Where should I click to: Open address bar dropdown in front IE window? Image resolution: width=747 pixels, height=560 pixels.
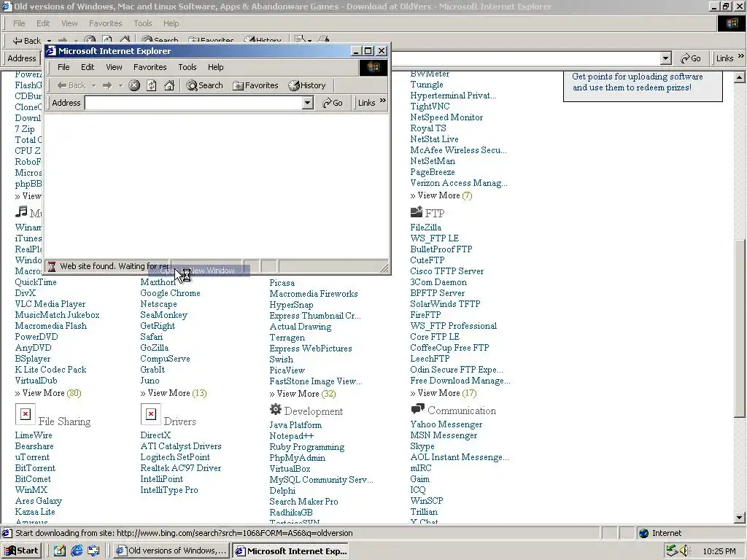point(308,103)
